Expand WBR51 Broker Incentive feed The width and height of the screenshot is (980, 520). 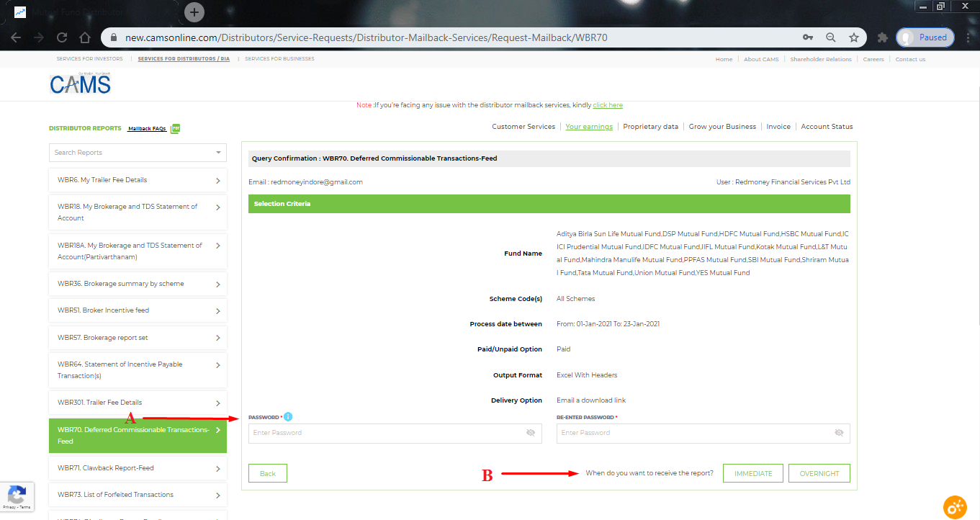pos(138,310)
